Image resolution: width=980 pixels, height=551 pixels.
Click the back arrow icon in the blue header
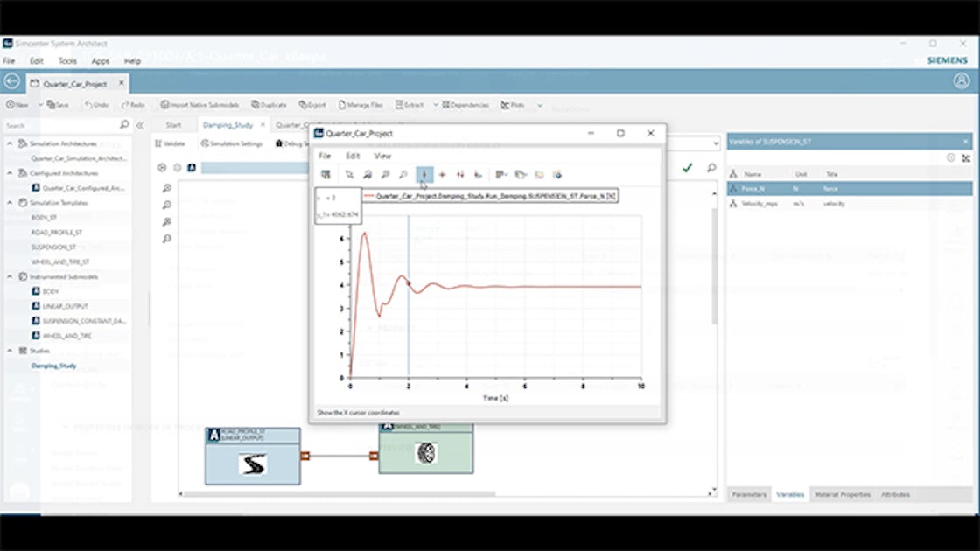pyautogui.click(x=11, y=81)
